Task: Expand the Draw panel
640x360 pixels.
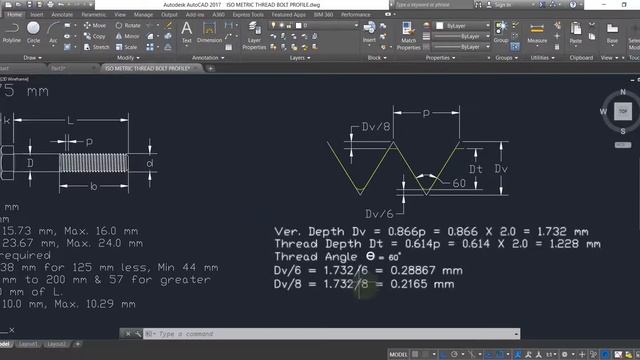Action: pos(33,58)
